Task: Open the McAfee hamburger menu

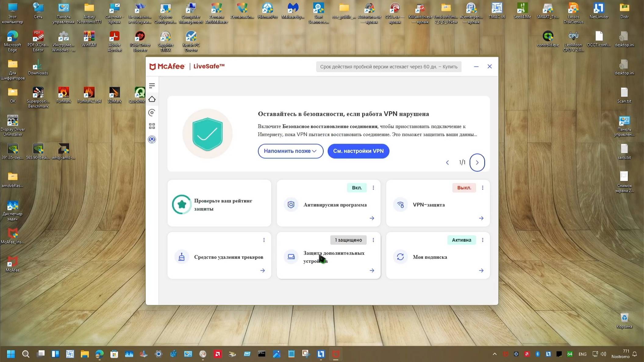Action: click(152, 86)
